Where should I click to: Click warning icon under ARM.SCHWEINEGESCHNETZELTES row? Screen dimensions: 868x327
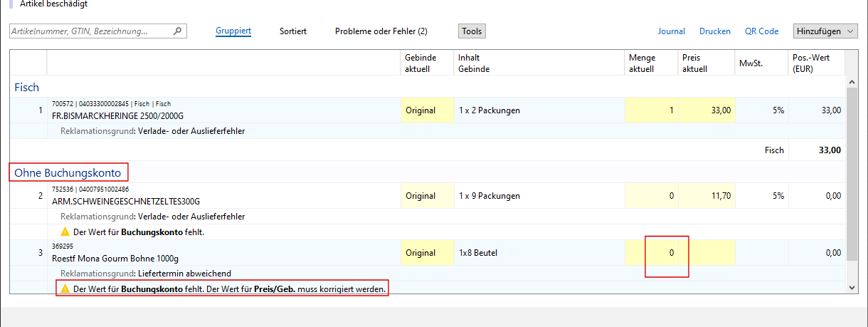pyautogui.click(x=65, y=232)
